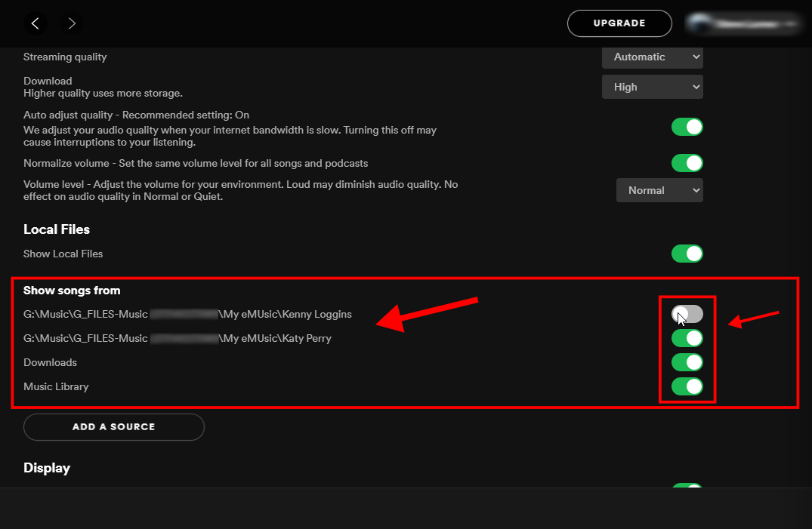Toggle Normalize volume switch
The image size is (812, 529).
pos(687,163)
